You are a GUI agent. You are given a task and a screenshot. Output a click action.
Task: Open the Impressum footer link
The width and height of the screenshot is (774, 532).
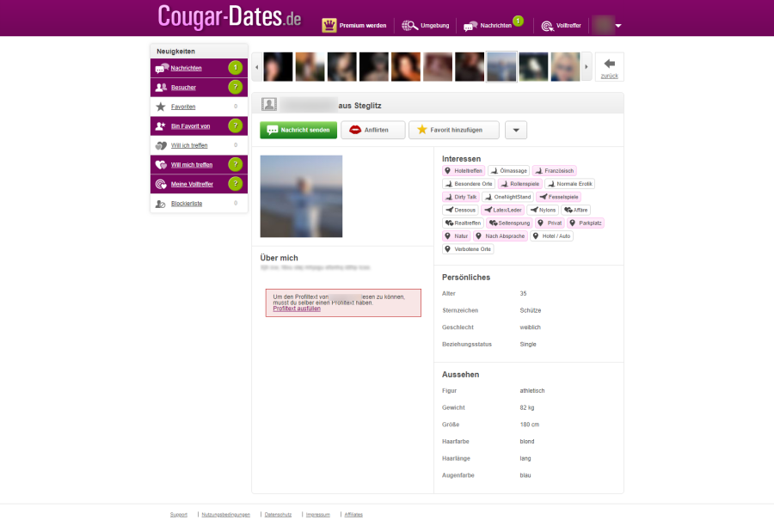[x=318, y=515]
